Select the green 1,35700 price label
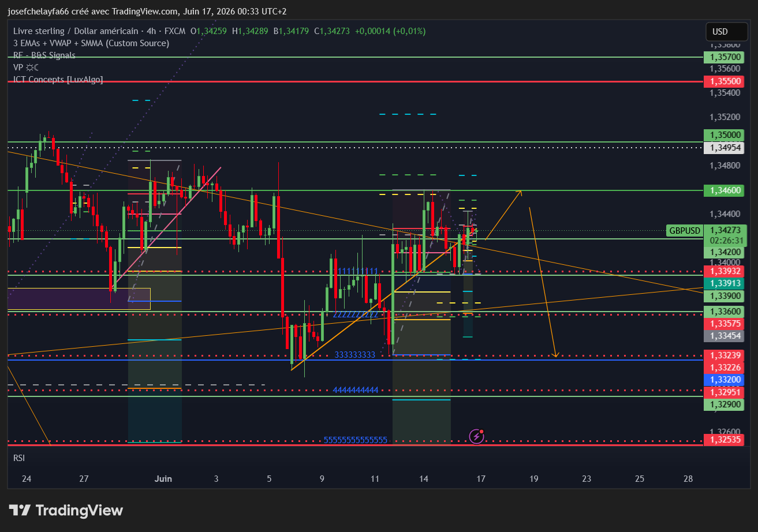This screenshot has width=758, height=532. [x=723, y=57]
